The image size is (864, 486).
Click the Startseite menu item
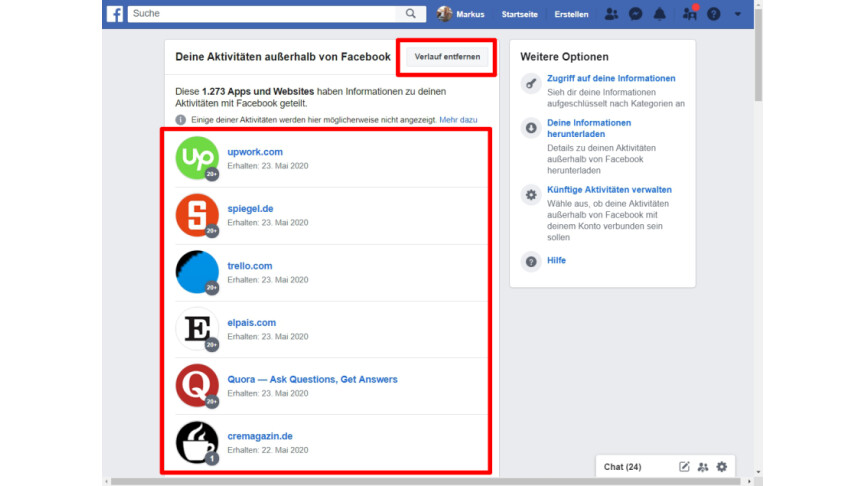point(520,14)
